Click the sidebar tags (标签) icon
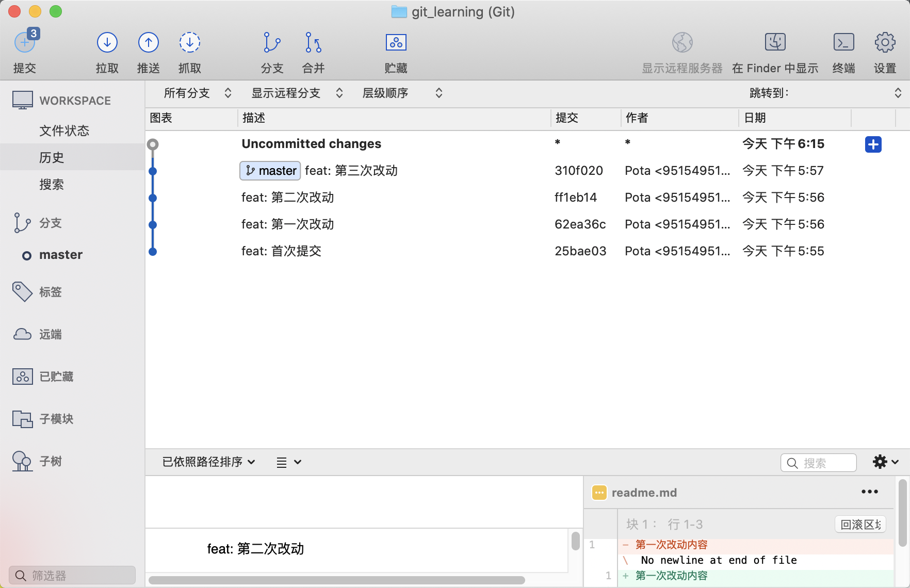910x588 pixels. (x=22, y=291)
